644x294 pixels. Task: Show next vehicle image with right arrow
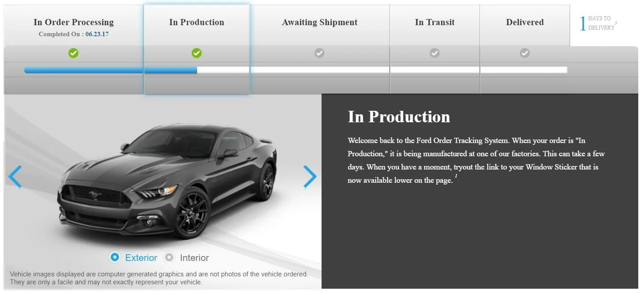pyautogui.click(x=310, y=177)
